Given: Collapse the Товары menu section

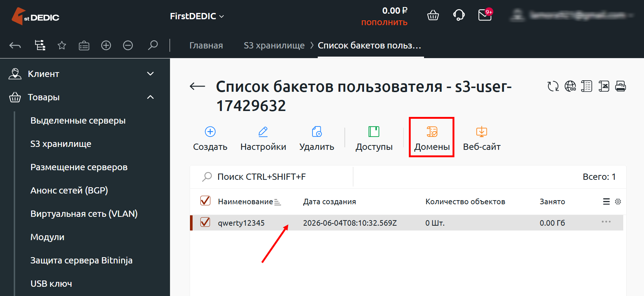Looking at the screenshot, I should tap(81, 97).
